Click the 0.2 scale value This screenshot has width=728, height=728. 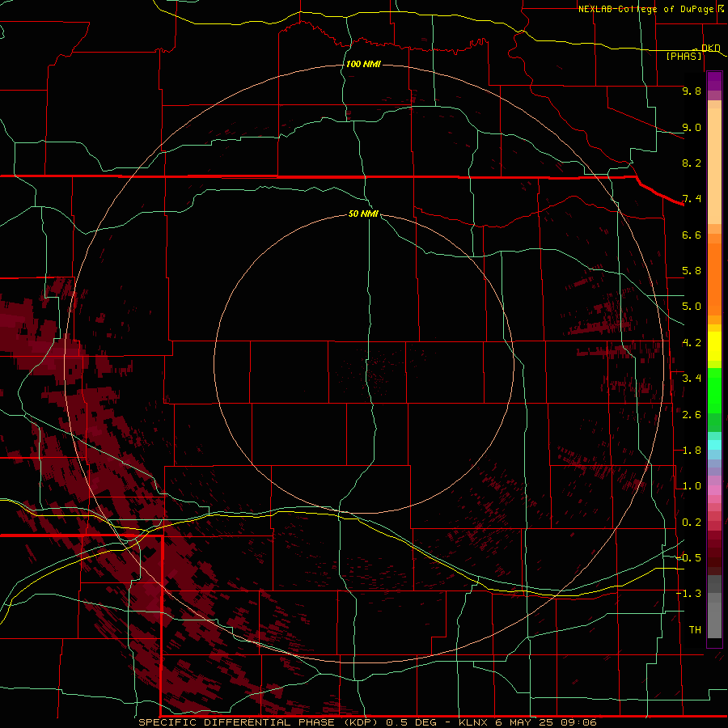tap(692, 523)
